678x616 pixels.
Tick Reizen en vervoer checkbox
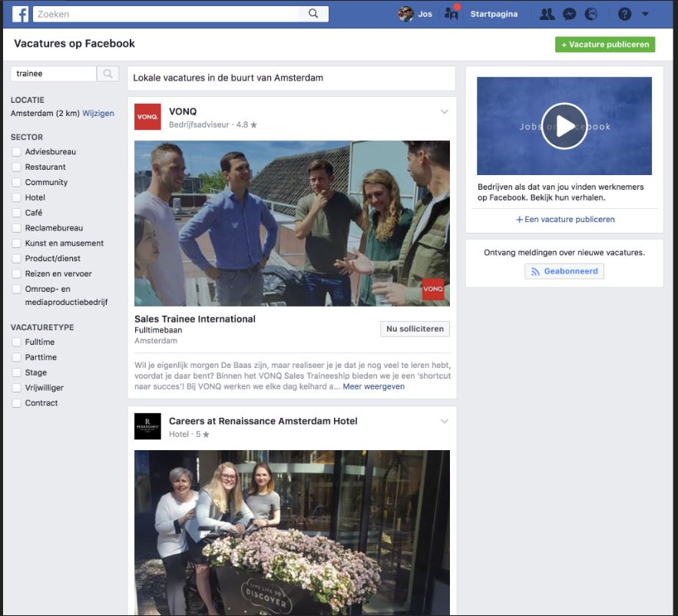click(x=16, y=273)
